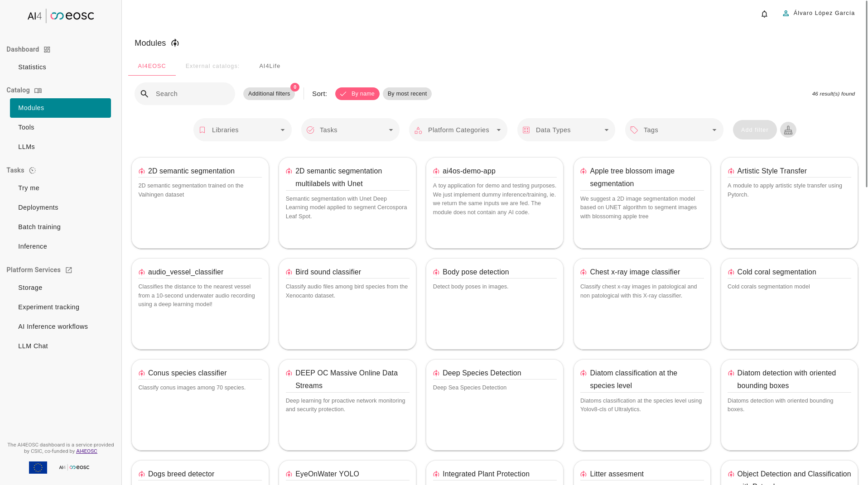Image resolution: width=868 pixels, height=485 pixels.
Task: Open Statistics in the sidebar
Action: [60, 67]
